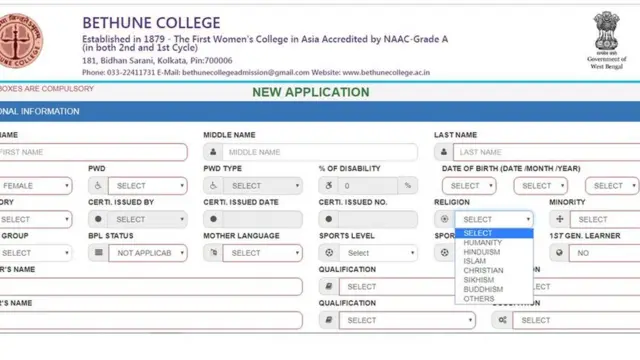Choose the highlighted SELECT option in Religion list
The width and height of the screenshot is (640, 360).
tap(494, 233)
